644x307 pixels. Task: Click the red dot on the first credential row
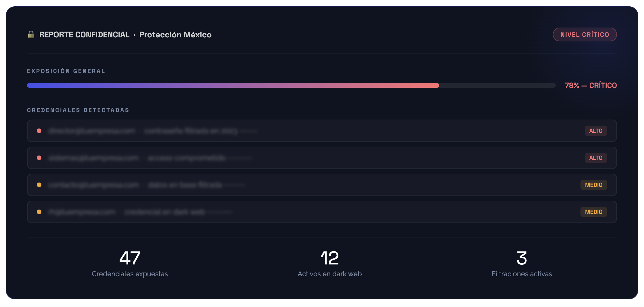point(39,131)
